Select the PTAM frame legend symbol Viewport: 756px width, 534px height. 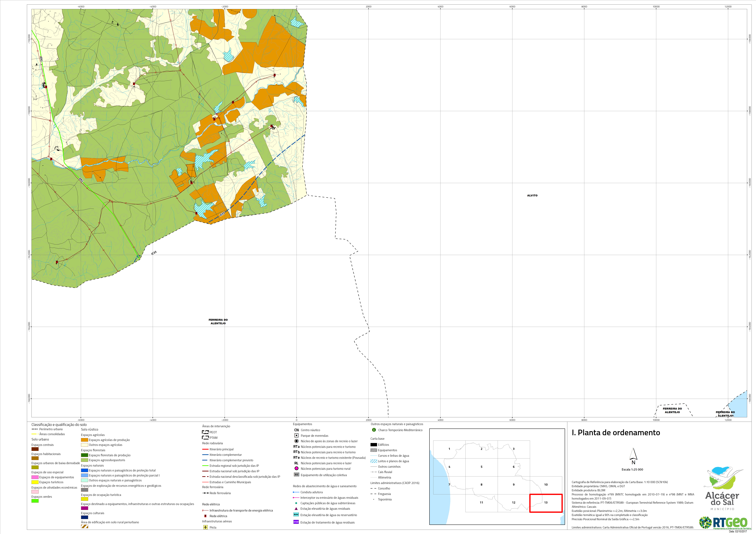(x=205, y=438)
